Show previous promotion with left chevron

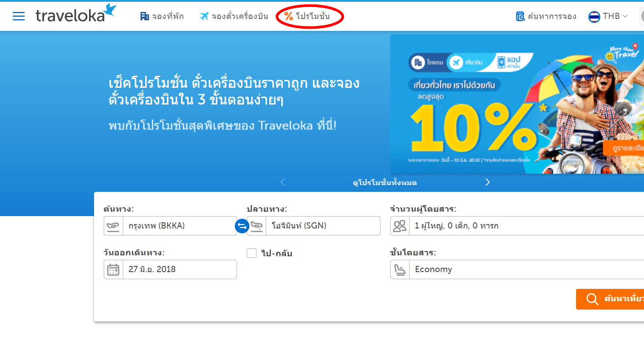pyautogui.click(x=283, y=182)
